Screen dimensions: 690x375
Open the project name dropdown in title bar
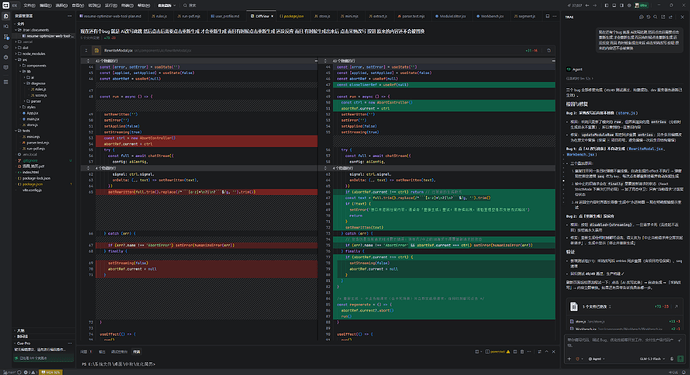[x=167, y=5]
